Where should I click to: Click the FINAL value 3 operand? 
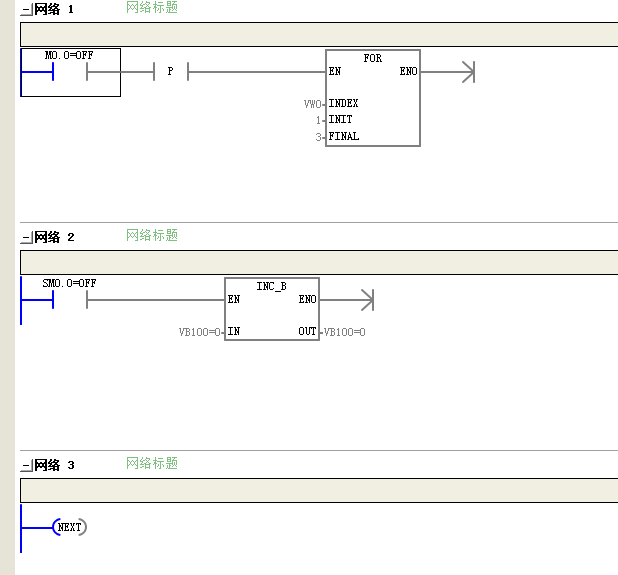(318, 137)
